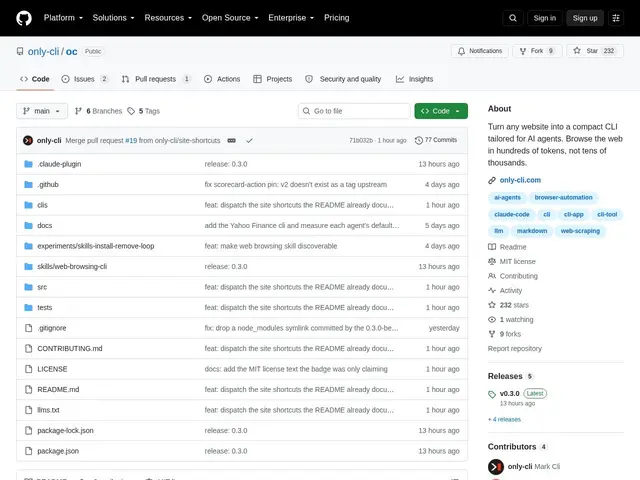Go to the Pricing page
The image size is (640, 480).
click(x=336, y=18)
